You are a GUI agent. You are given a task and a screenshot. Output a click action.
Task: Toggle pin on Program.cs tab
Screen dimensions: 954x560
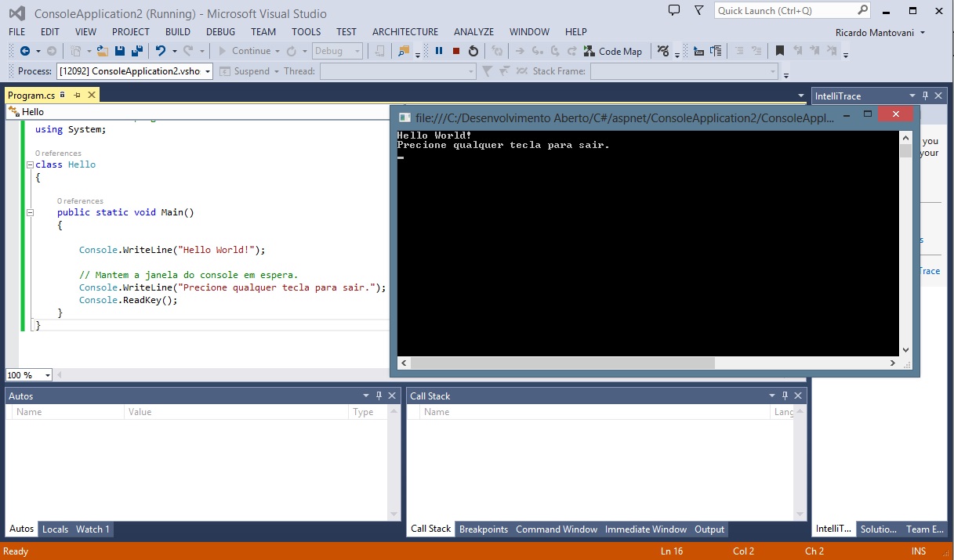click(x=77, y=95)
